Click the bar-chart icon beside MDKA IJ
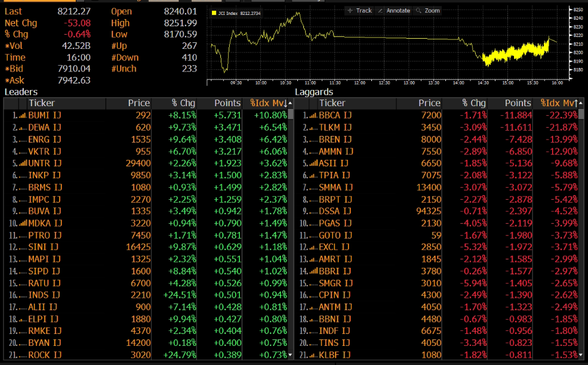The width and height of the screenshot is (588, 365). pyautogui.click(x=23, y=223)
